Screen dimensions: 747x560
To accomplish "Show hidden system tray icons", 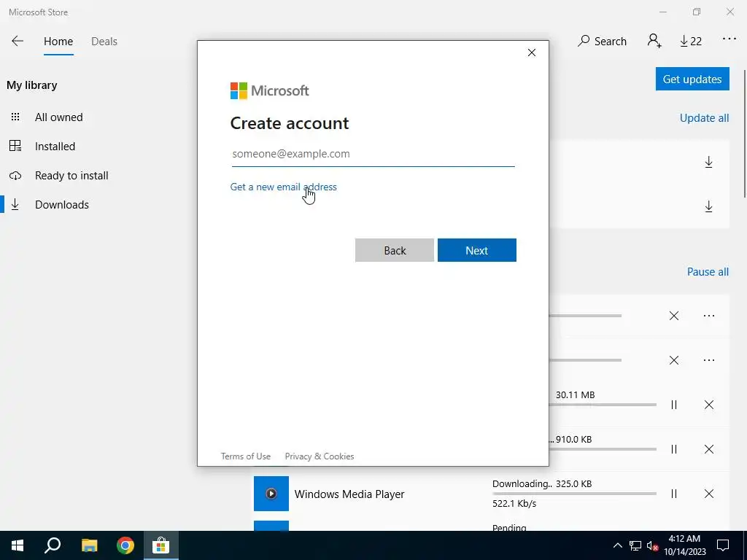I will coord(617,545).
